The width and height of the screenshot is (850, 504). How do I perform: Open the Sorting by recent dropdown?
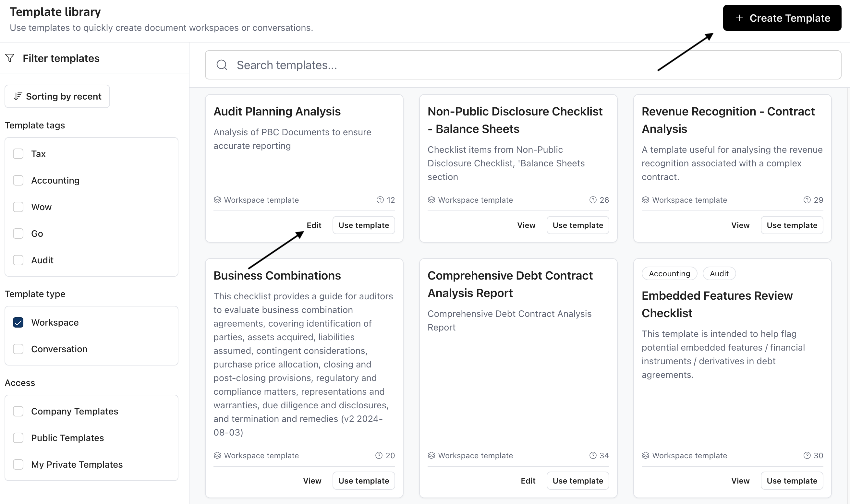(57, 96)
